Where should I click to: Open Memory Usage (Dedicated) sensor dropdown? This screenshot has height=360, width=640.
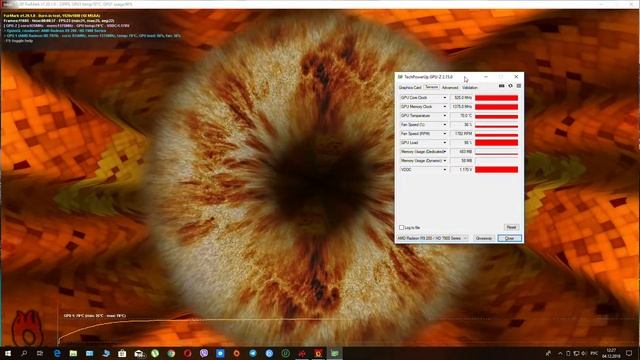pyautogui.click(x=444, y=152)
